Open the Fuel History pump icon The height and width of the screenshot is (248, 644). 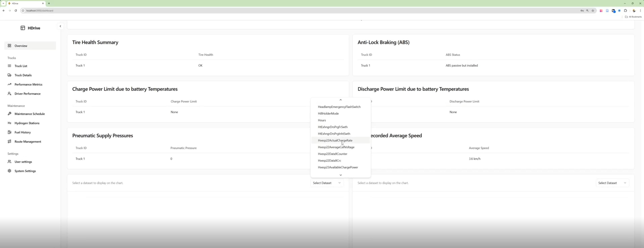[x=10, y=132]
